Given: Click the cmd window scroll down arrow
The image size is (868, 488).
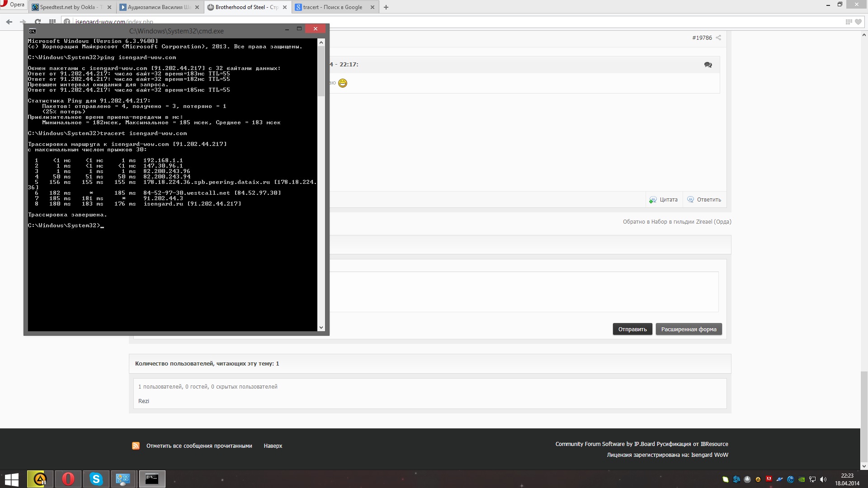Looking at the screenshot, I should [x=321, y=328].
